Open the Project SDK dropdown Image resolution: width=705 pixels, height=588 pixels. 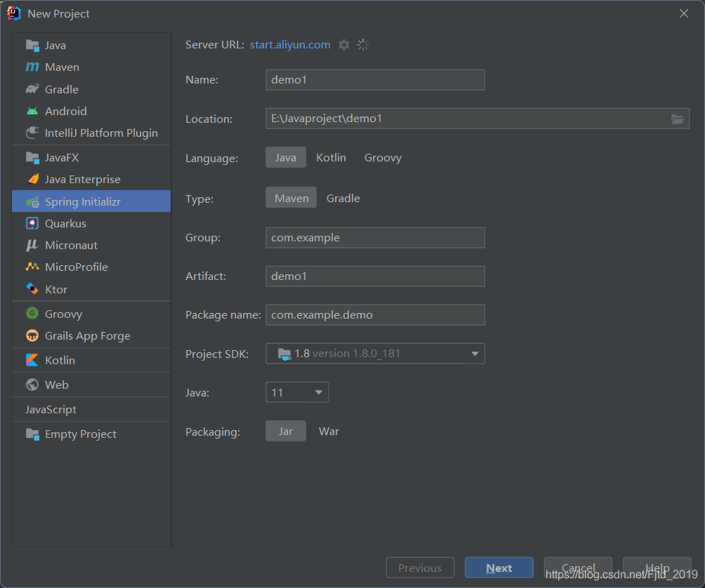[376, 354]
